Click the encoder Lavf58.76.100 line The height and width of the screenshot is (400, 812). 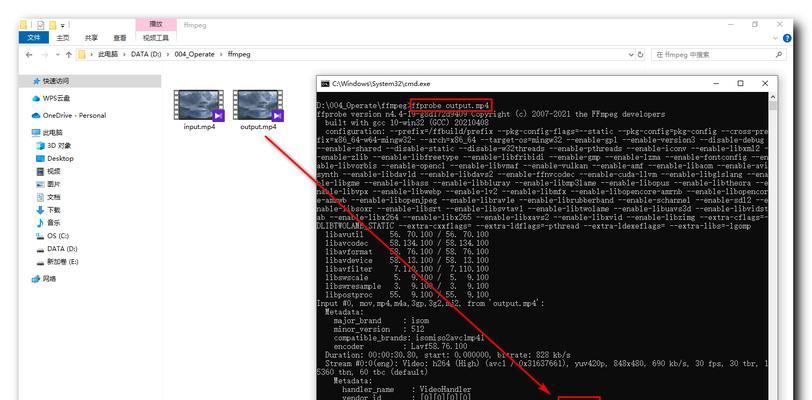pyautogui.click(x=400, y=346)
